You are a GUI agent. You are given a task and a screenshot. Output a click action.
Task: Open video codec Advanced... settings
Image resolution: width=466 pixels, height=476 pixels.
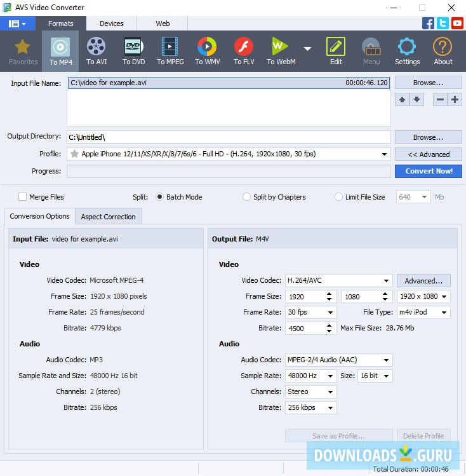[423, 281]
